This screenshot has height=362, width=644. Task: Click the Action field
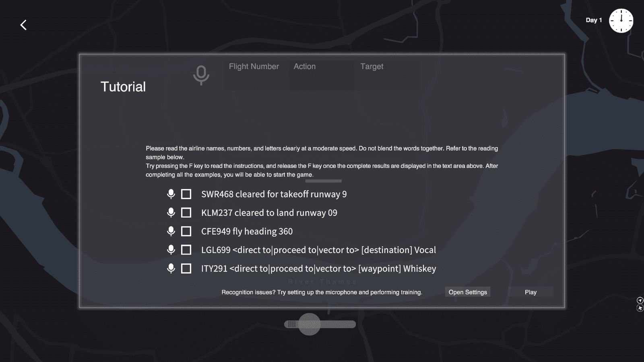pos(322,75)
